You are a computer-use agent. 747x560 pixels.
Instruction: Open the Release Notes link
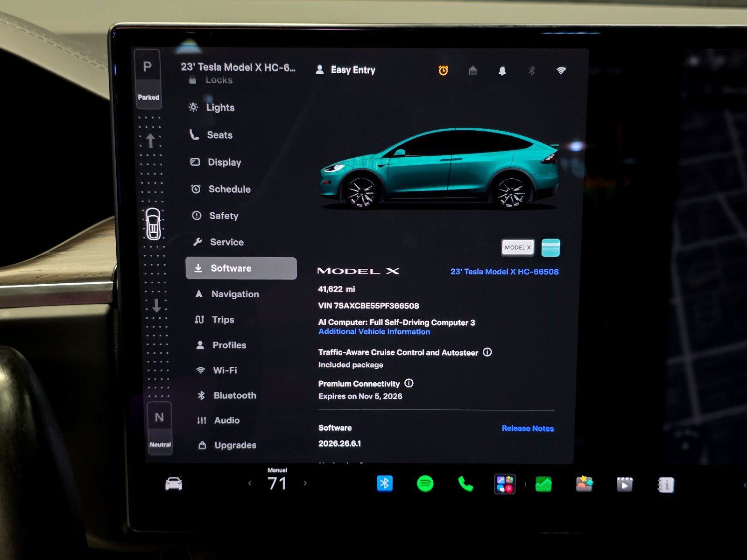pos(528,428)
